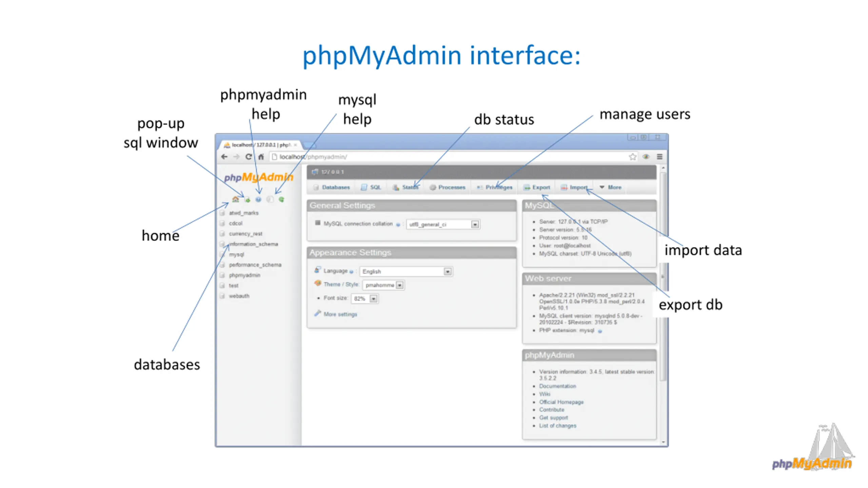The height and width of the screenshot is (488, 868).
Task: Open the Theme dropdown showing pmahomme
Action: (383, 285)
